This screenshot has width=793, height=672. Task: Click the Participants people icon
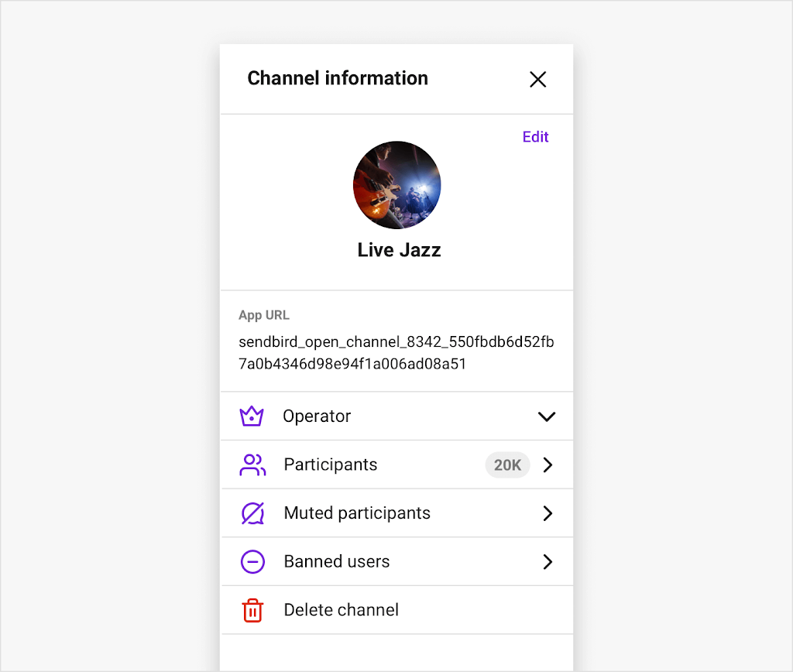tap(252, 465)
